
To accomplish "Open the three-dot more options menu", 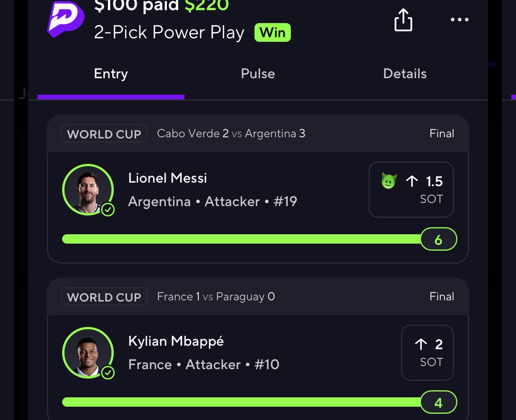I will point(459,20).
